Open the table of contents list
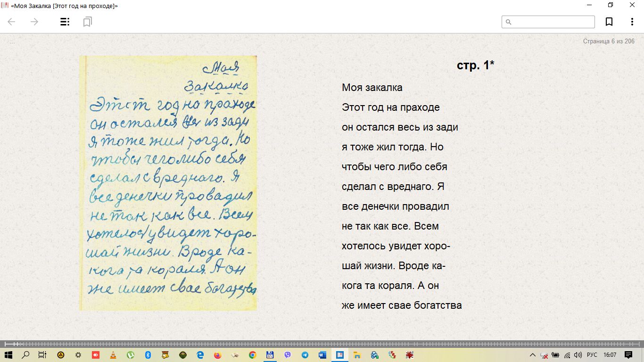 [65, 22]
